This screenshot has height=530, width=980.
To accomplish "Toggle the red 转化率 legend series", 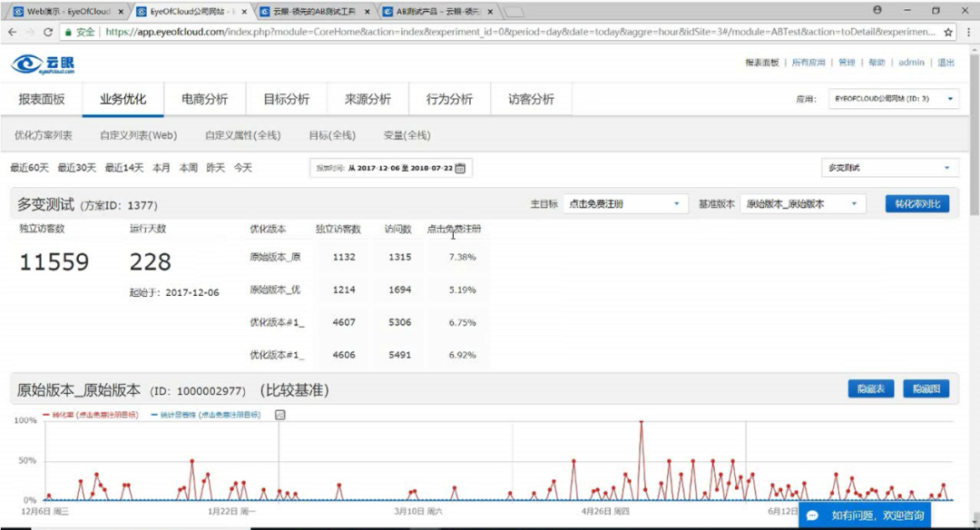I will 91,415.
